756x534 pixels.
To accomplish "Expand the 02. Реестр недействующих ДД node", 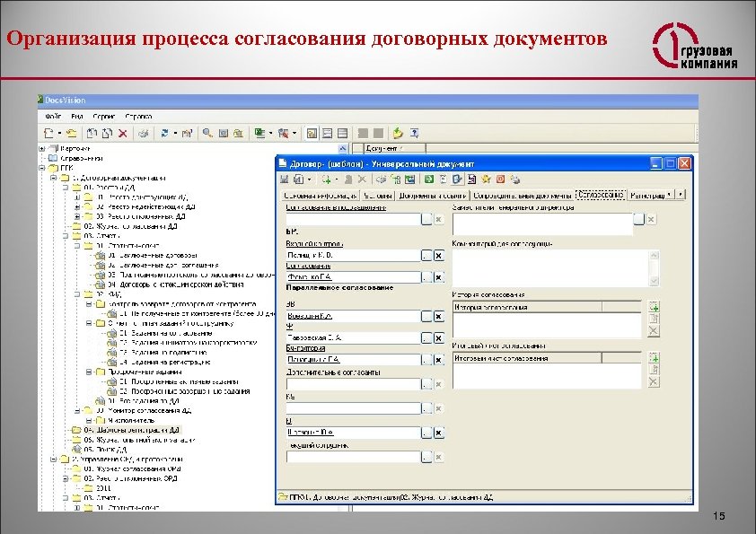I will coord(76,206).
